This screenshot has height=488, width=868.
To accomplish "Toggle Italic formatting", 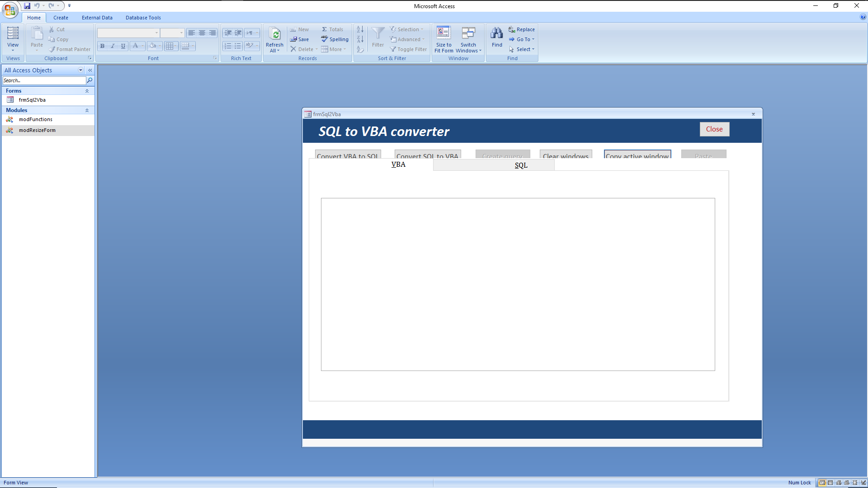I will point(113,46).
